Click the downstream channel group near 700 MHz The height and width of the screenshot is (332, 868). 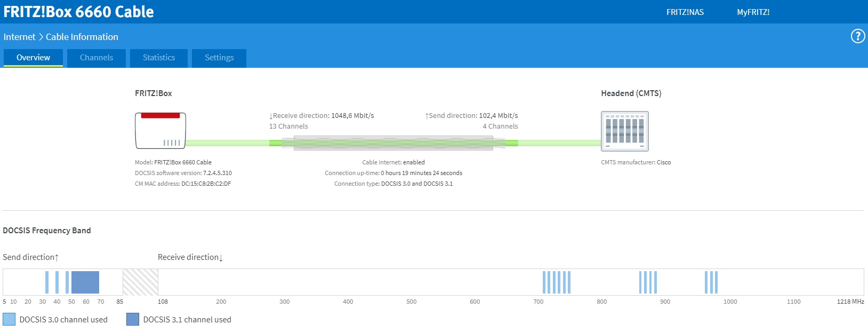(556, 282)
